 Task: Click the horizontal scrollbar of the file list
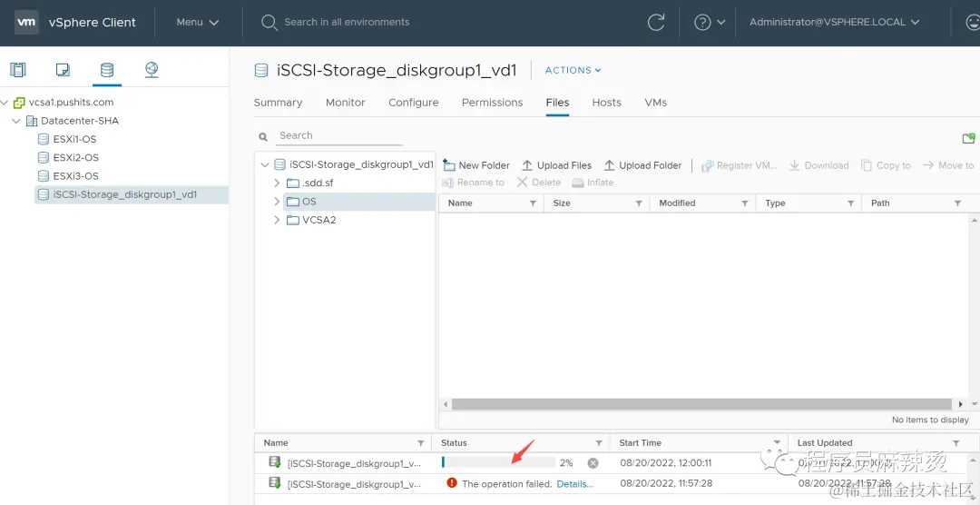[x=700, y=404]
